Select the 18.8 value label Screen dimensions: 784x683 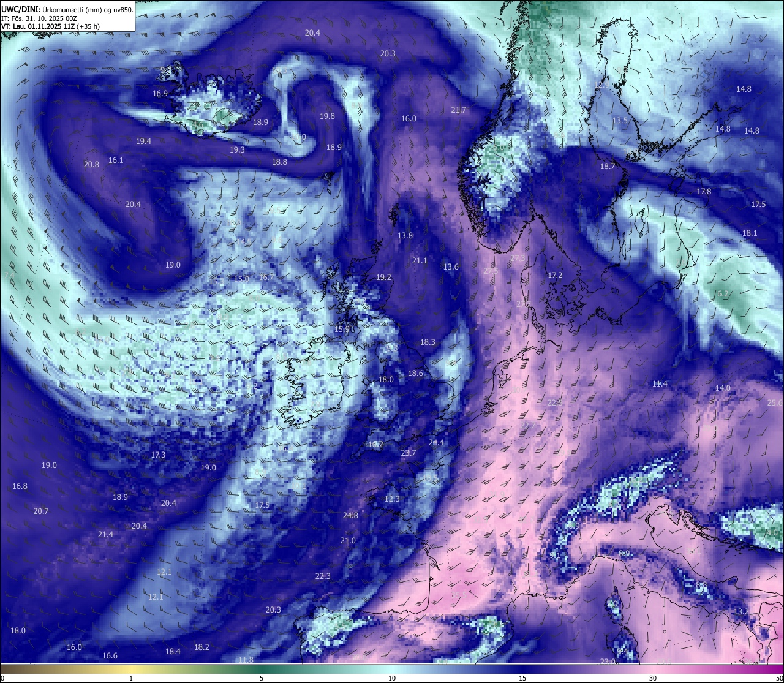click(x=279, y=162)
